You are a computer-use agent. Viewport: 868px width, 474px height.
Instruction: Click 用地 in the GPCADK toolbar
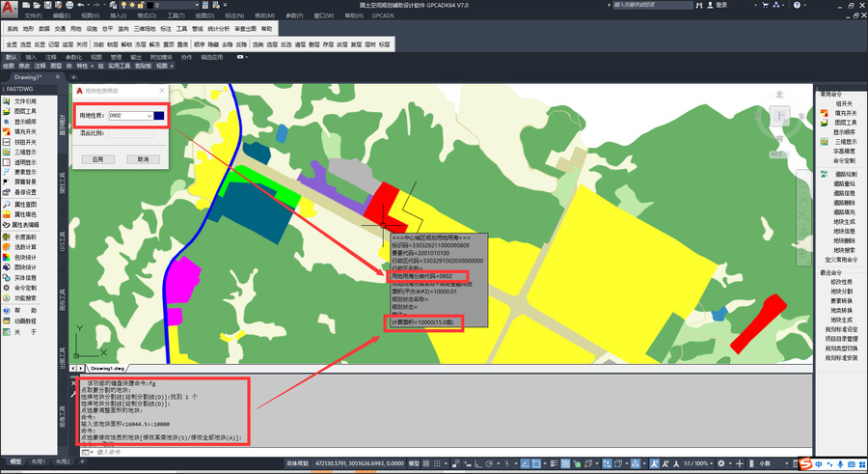click(x=75, y=28)
